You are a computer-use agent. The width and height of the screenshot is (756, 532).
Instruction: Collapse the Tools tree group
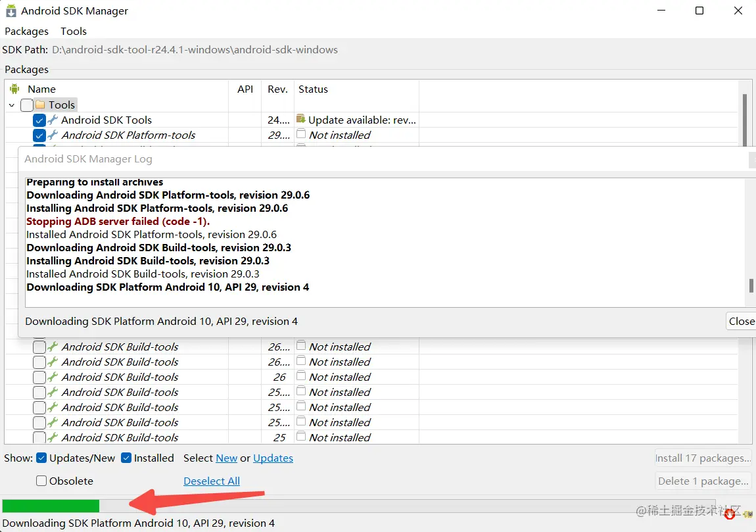(12, 105)
